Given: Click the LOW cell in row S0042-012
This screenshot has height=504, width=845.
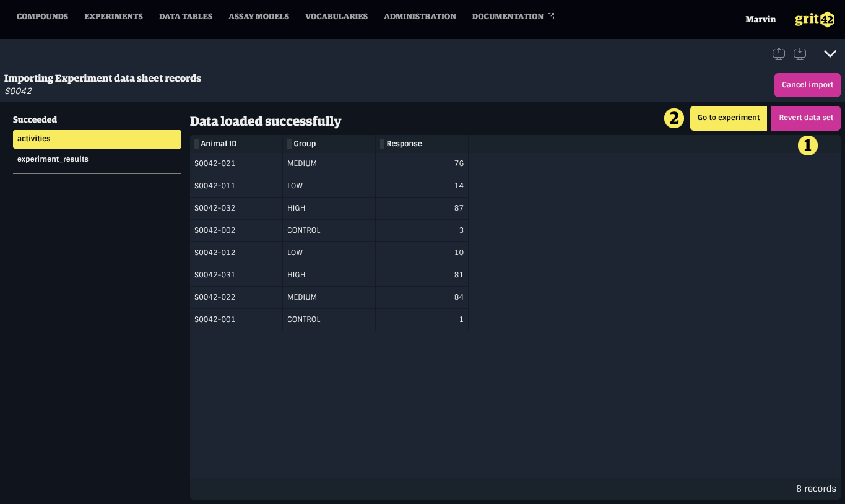Looking at the screenshot, I should pyautogui.click(x=329, y=253).
